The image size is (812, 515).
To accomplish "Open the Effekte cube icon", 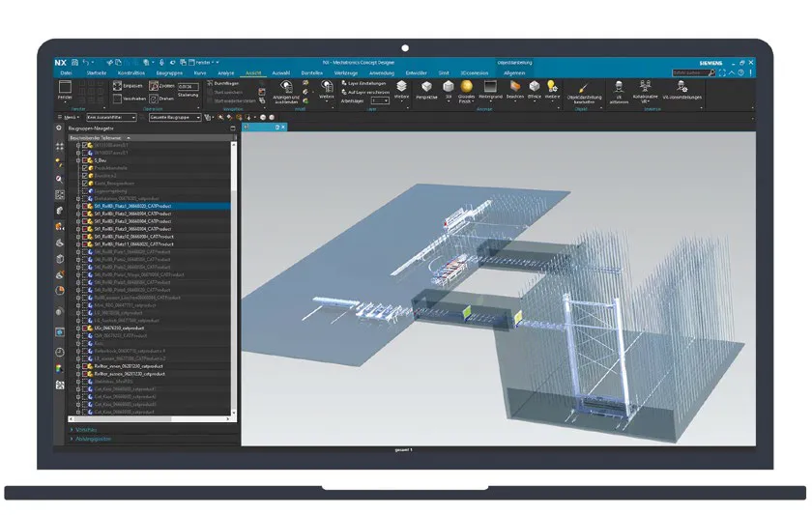I will coord(535,86).
